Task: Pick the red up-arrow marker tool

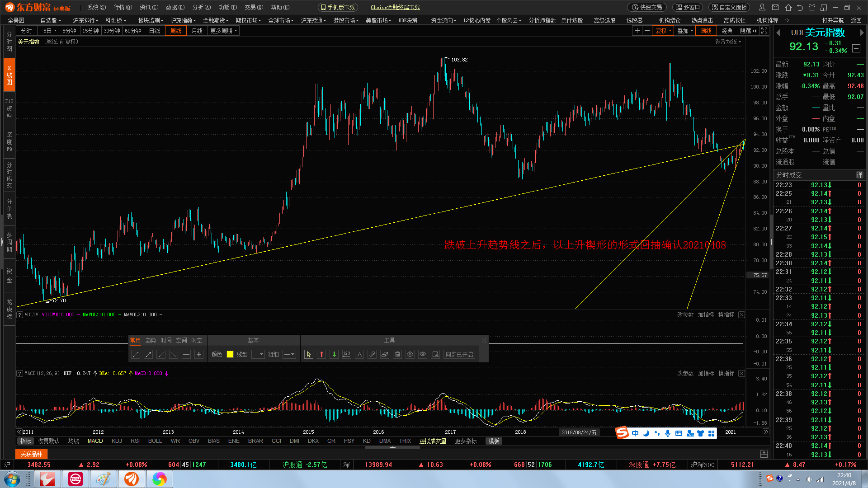Action: [x=321, y=355]
